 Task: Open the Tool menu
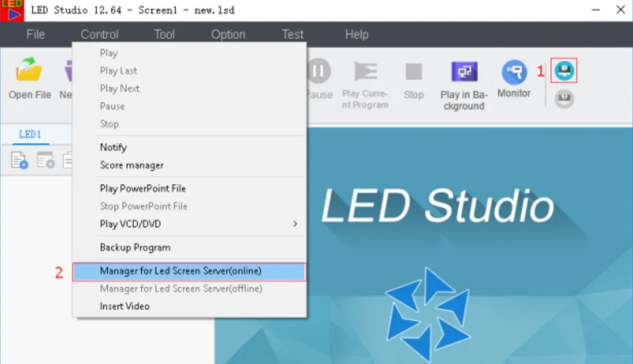pos(164,34)
